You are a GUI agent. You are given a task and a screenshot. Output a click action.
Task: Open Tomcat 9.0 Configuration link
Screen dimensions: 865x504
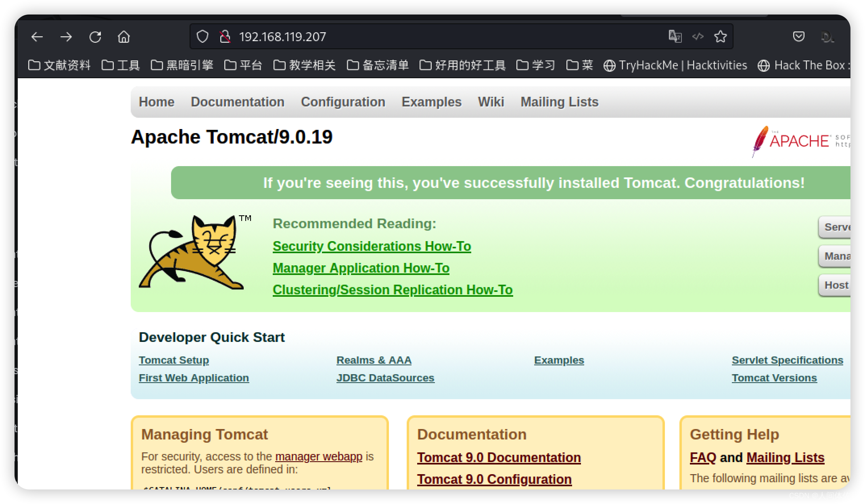(494, 479)
